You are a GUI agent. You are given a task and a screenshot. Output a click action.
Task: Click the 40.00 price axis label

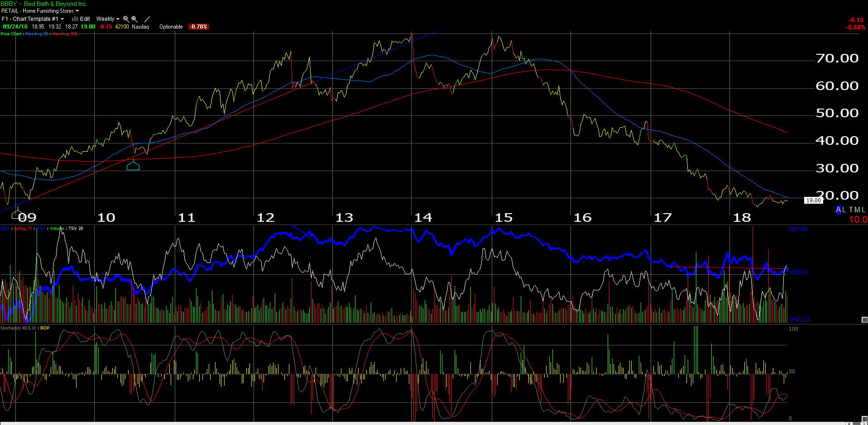pos(837,141)
